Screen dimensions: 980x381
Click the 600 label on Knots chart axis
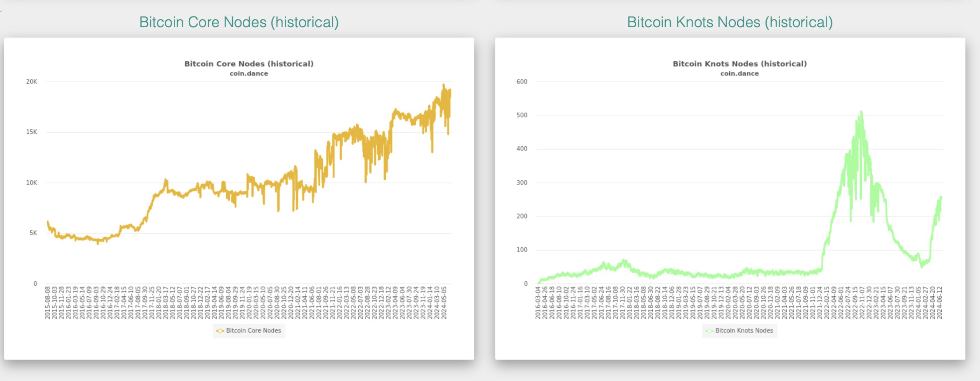(522, 82)
